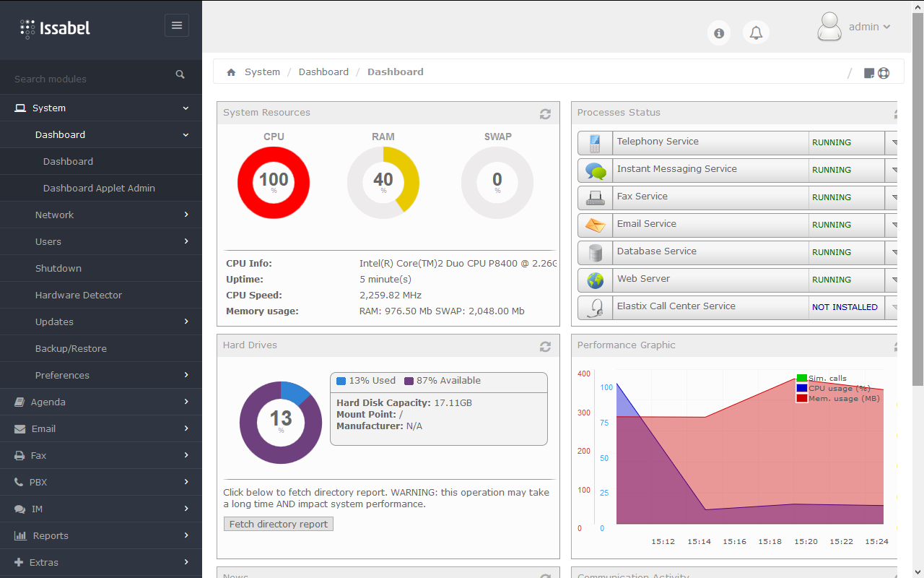
Task: Open the Dashboard Applet Admin page
Action: coord(101,189)
